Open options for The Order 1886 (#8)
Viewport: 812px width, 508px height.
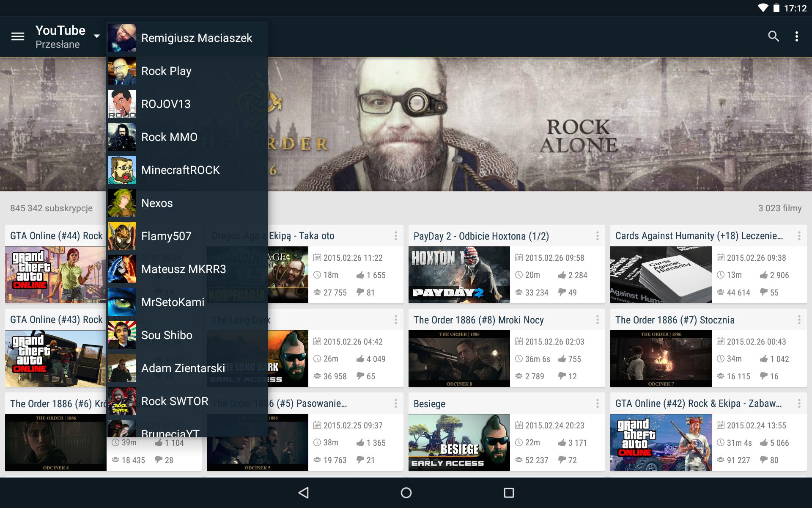tap(598, 320)
